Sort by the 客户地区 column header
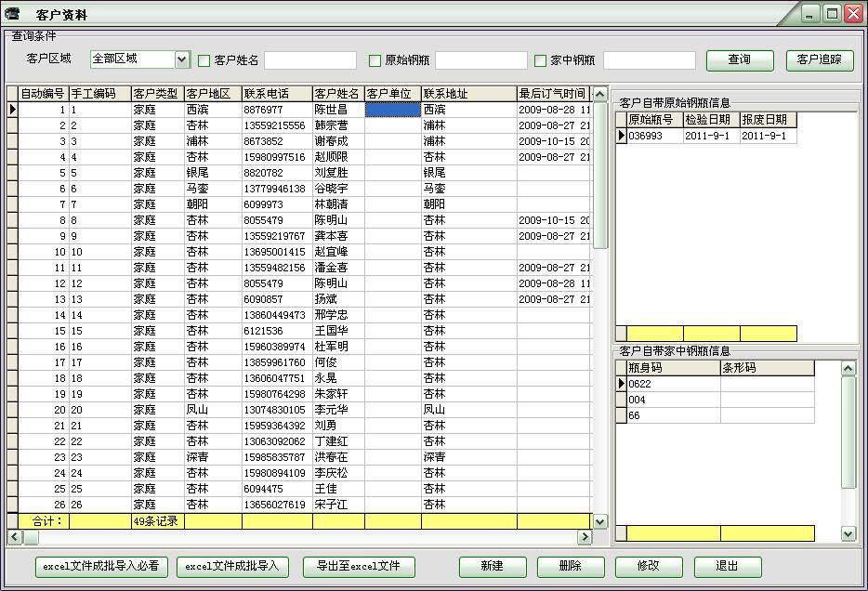The height and width of the screenshot is (591, 868). point(213,94)
